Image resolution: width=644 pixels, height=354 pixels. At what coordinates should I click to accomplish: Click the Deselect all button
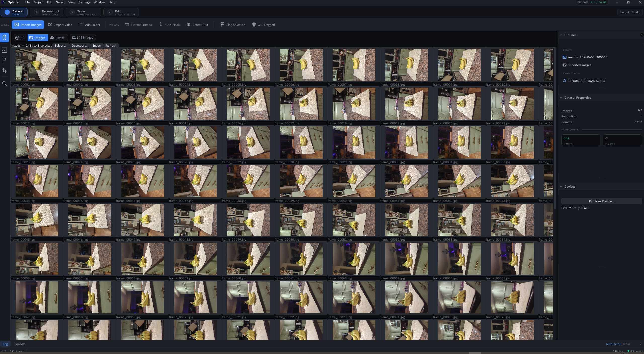click(x=80, y=46)
